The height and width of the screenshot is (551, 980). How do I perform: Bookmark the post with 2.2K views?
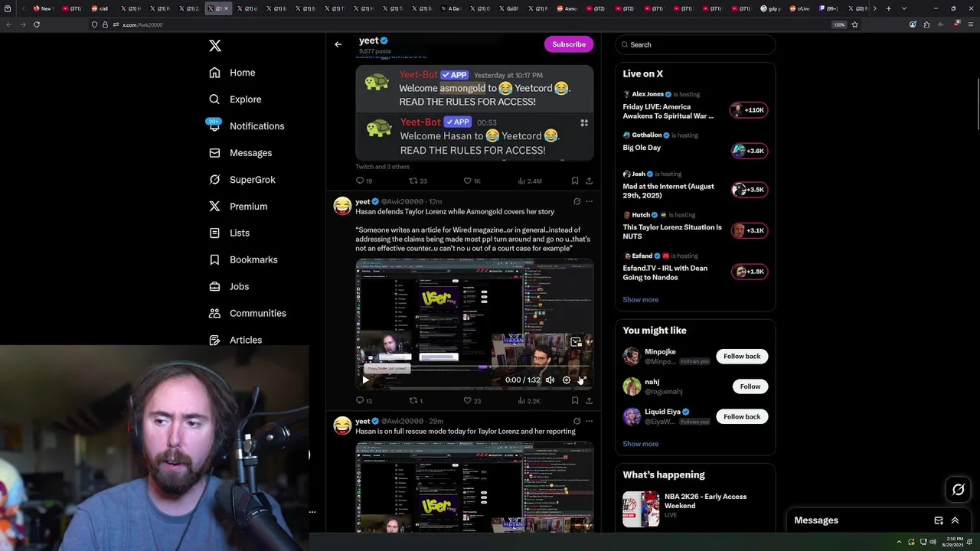(575, 400)
